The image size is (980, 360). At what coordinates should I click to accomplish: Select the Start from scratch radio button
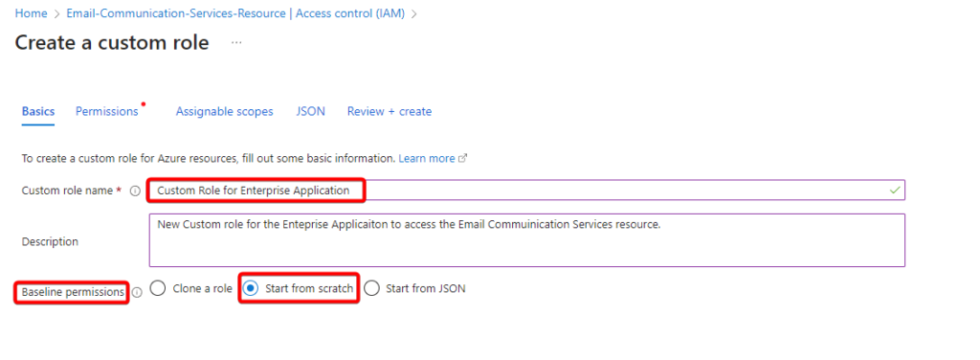point(251,289)
